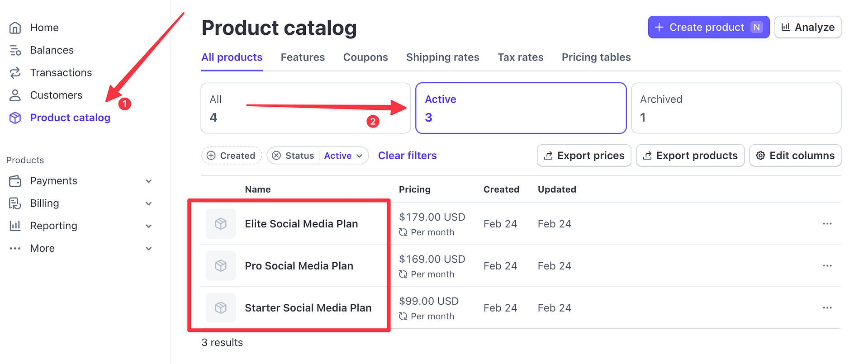Click the Product catalog cube icon

pyautogui.click(x=15, y=118)
